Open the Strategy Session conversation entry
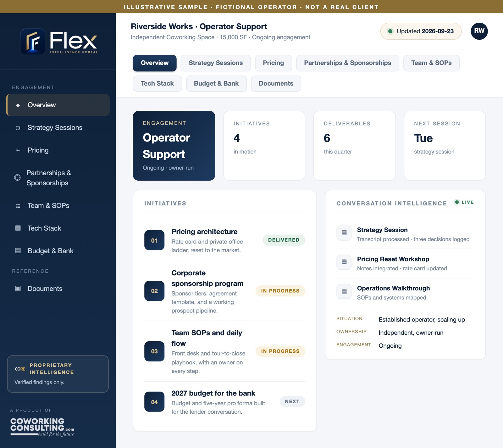503x448 pixels. [405, 234]
